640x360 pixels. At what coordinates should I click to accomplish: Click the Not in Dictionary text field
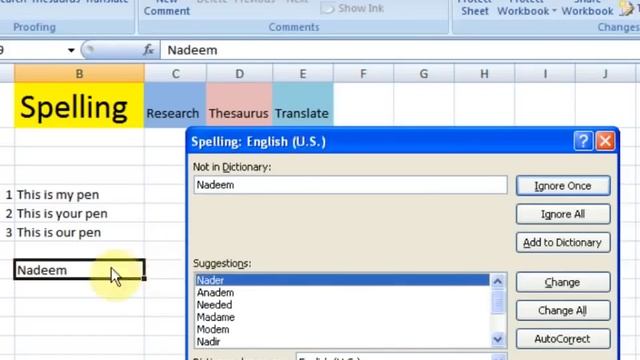[350, 185]
